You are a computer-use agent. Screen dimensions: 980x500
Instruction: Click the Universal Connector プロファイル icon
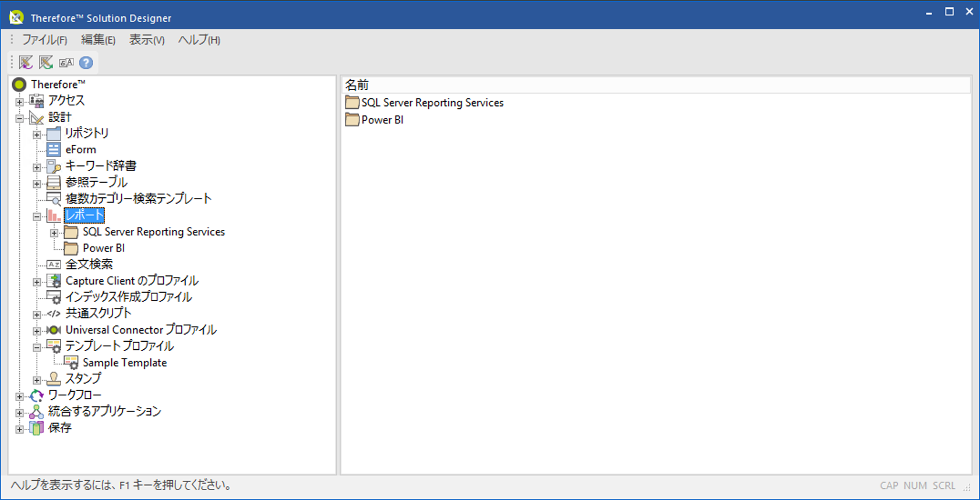pos(54,330)
